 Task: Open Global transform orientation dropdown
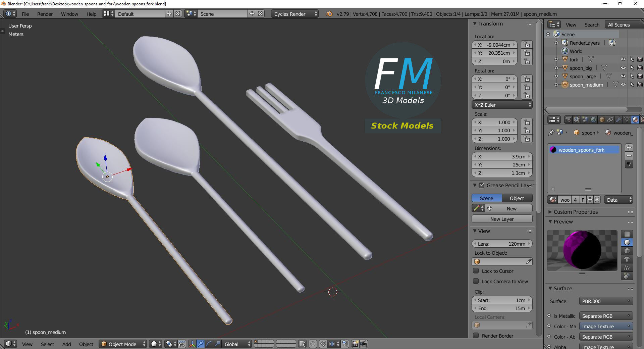point(237,344)
